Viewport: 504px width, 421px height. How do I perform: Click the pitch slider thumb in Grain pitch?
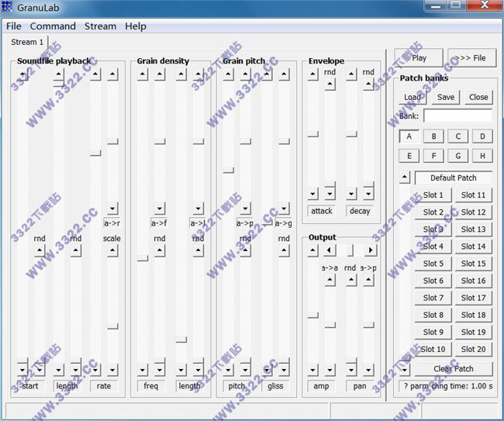point(228,170)
